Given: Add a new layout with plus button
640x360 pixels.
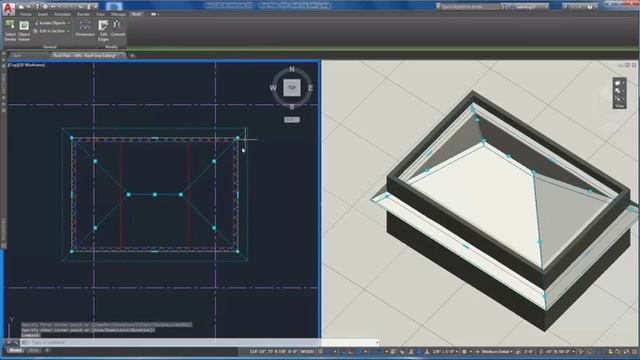Looking at the screenshot, I should pyautogui.click(x=47, y=350).
